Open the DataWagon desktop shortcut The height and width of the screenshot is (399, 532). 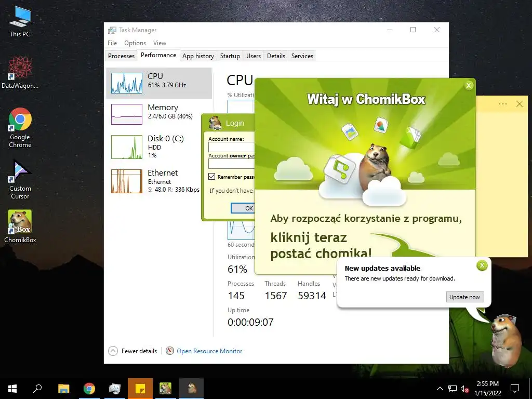[x=20, y=72]
